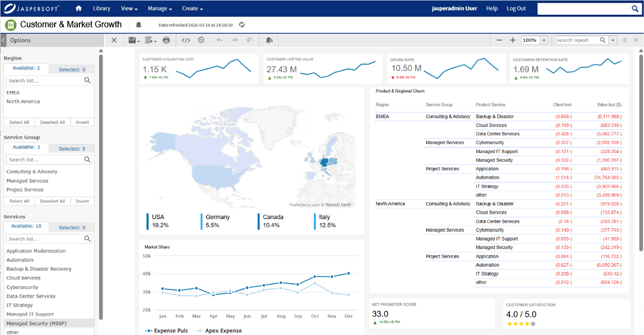Click the Jaspersoft home icon
Screen dimensions: 644x335
[78, 8]
